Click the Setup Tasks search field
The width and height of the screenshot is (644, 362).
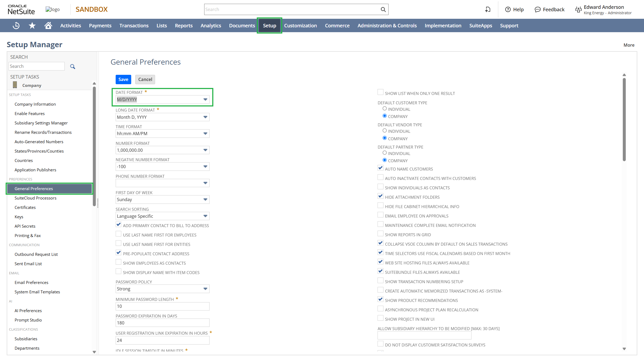click(x=36, y=66)
